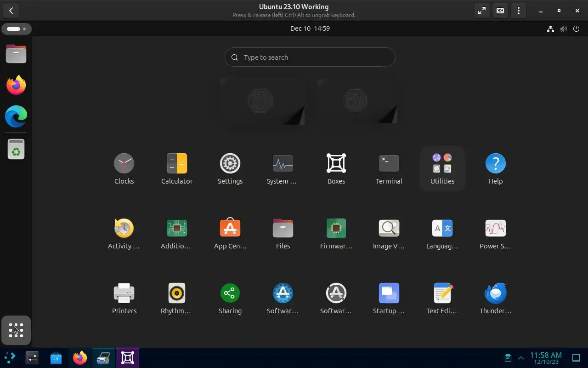Launch Boxes from the app grid
This screenshot has height=368, width=588.
click(336, 169)
